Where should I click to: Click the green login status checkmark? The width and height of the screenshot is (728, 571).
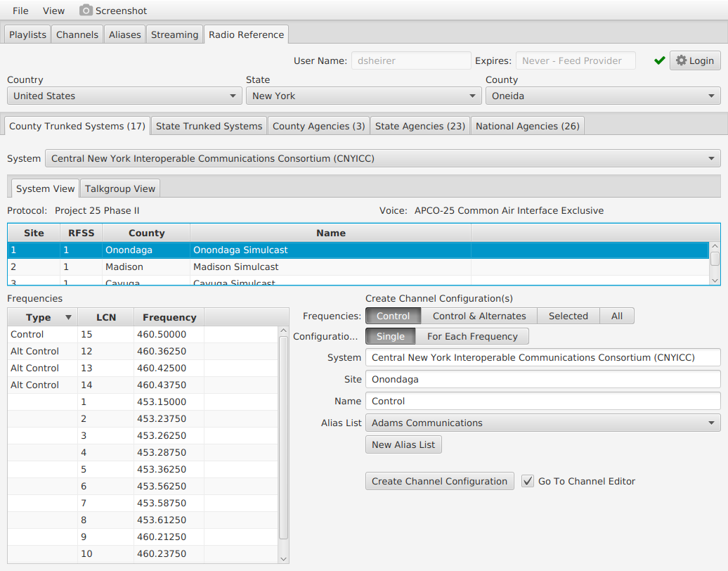tap(659, 61)
